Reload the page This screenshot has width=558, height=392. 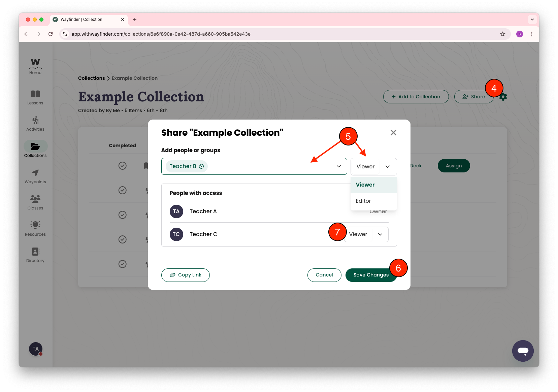tap(51, 34)
